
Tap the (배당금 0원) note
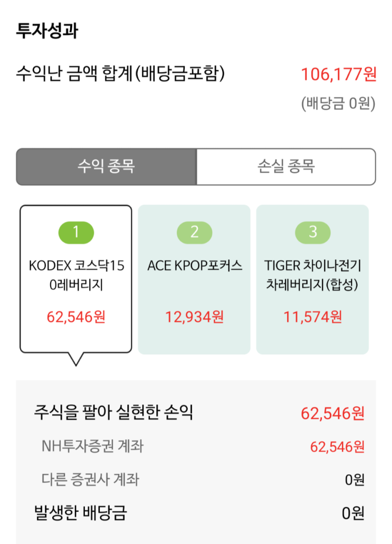338,104
